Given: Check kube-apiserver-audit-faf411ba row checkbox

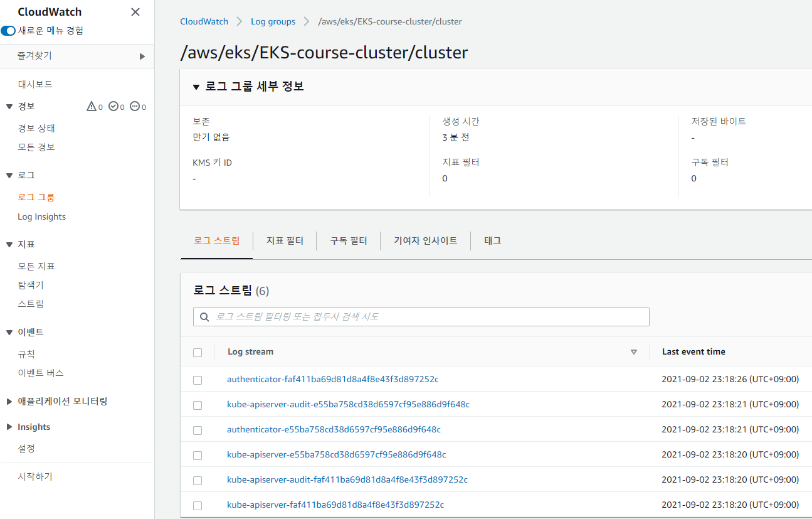Looking at the screenshot, I should click(x=198, y=481).
